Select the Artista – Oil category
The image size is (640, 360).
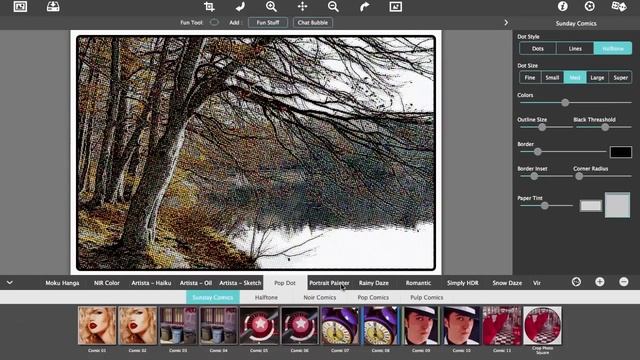click(196, 283)
